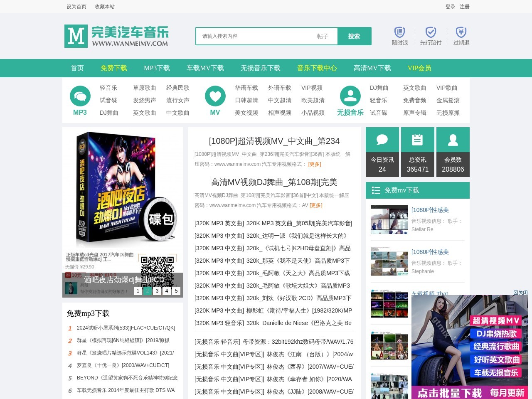The height and width of the screenshot is (399, 532).
Task: Click the 随时退 guarantee icon
Action: [x=399, y=32]
